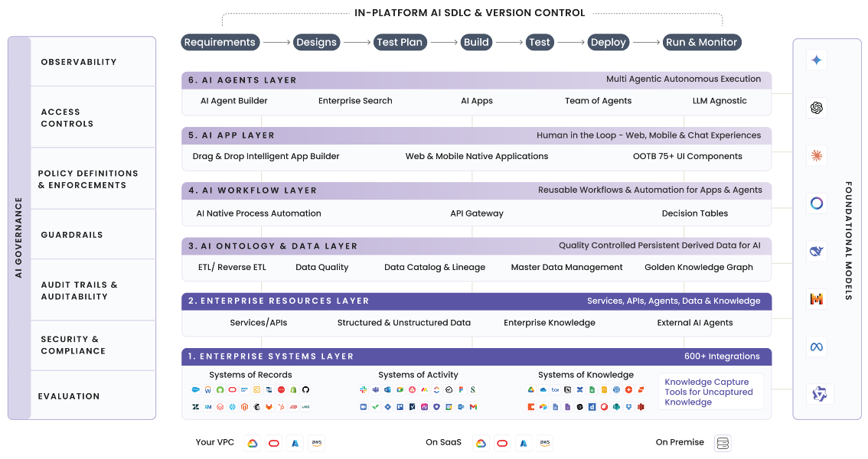The width and height of the screenshot is (868, 459).
Task: Click the DeepSeek whale model icon
Action: coord(817,251)
